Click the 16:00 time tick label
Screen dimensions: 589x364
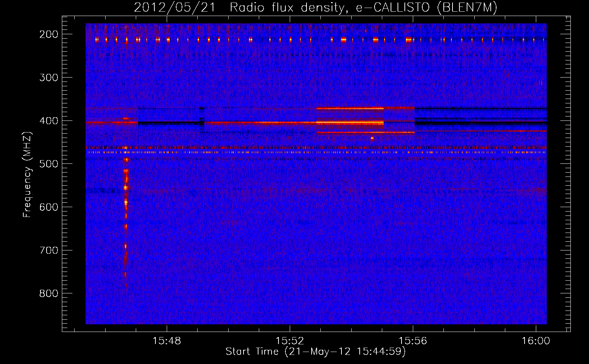coord(536,341)
